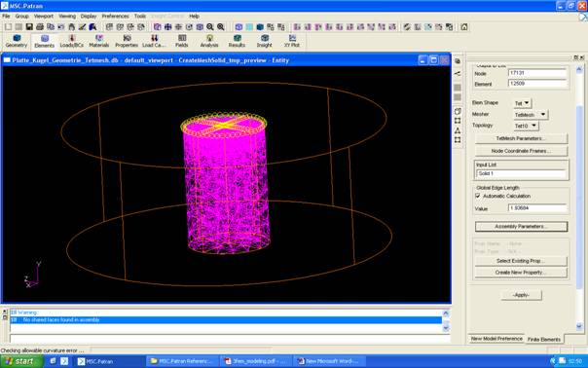Switch to MSC.Patran taskbar item

coord(109,361)
